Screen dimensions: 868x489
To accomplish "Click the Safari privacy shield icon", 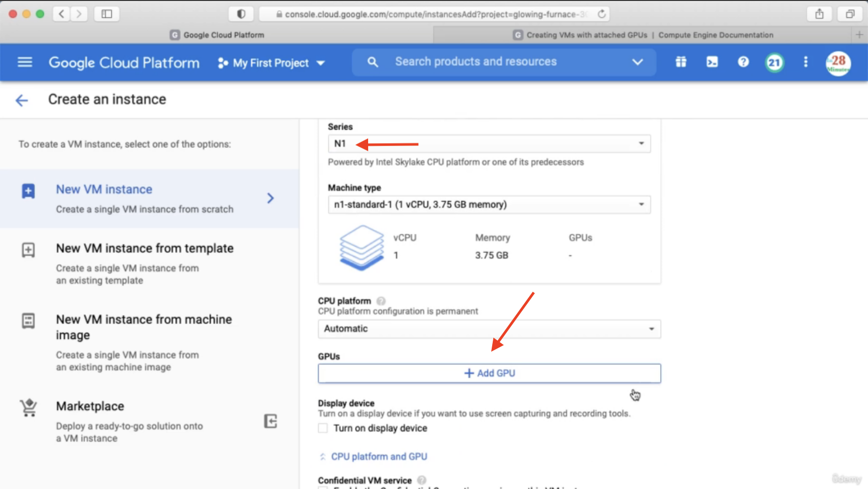I will coord(241,14).
